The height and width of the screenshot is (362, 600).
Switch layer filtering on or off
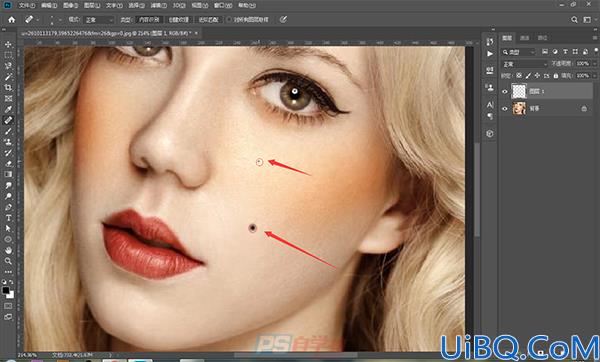pyautogui.click(x=596, y=51)
